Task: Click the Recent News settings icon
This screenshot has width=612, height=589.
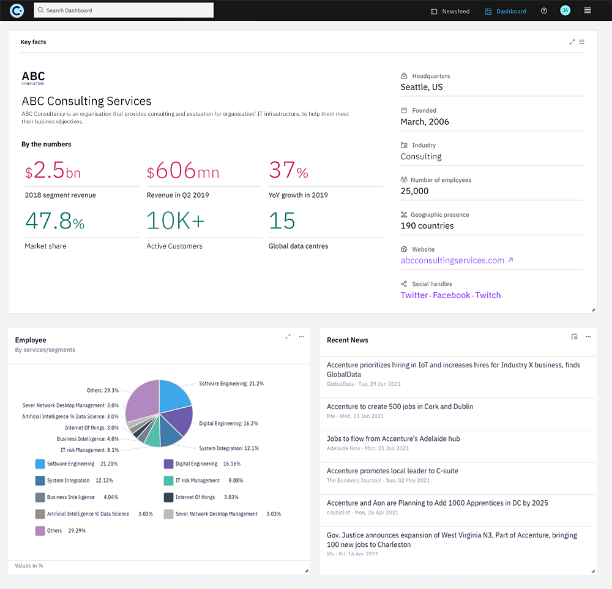Action: click(x=574, y=336)
